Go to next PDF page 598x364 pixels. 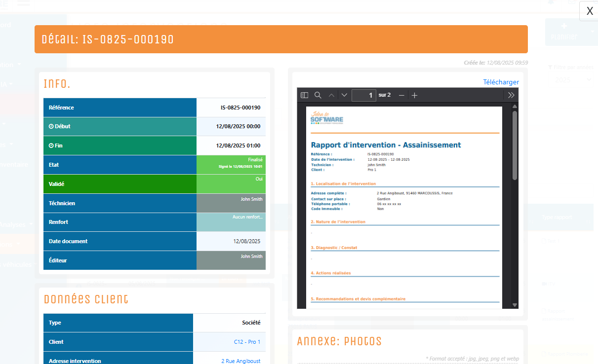[344, 95]
